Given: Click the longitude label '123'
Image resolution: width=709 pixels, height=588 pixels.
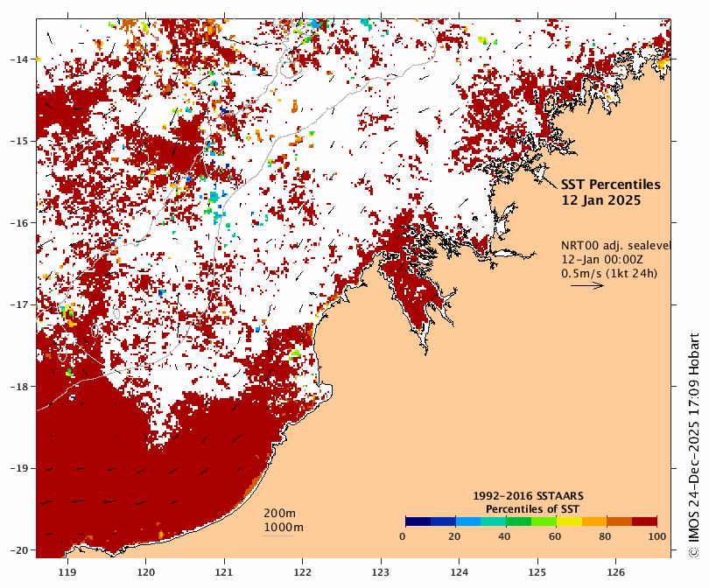Looking at the screenshot, I should (381, 572).
